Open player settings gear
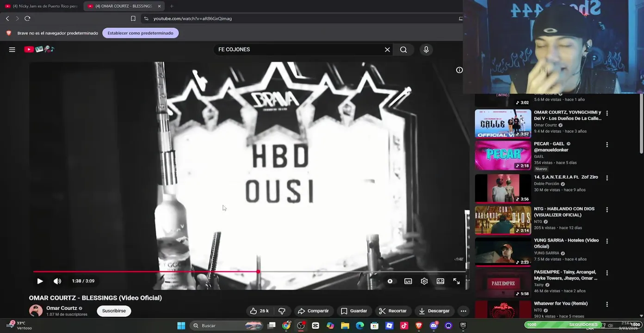The width and height of the screenshot is (644, 333). pos(424,281)
